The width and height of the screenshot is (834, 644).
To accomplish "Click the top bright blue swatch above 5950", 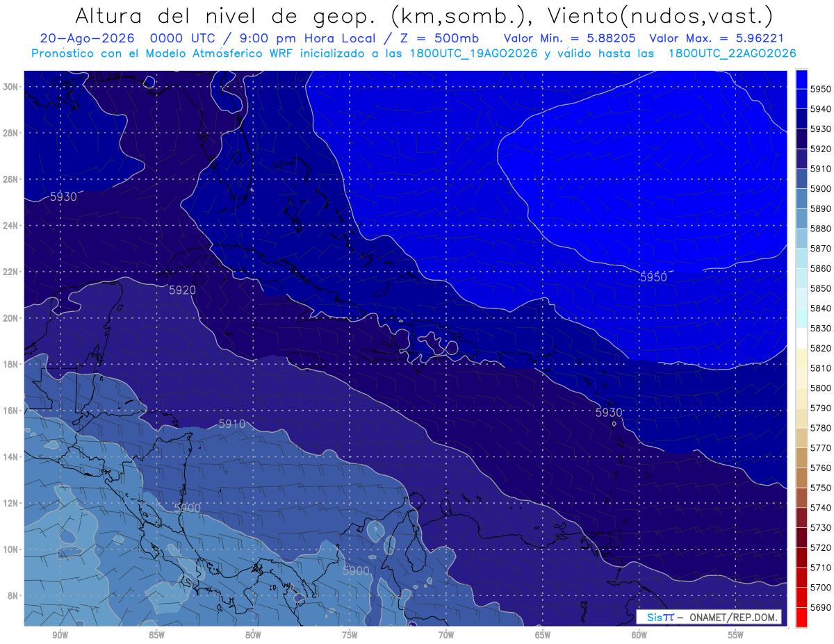I will (801, 79).
